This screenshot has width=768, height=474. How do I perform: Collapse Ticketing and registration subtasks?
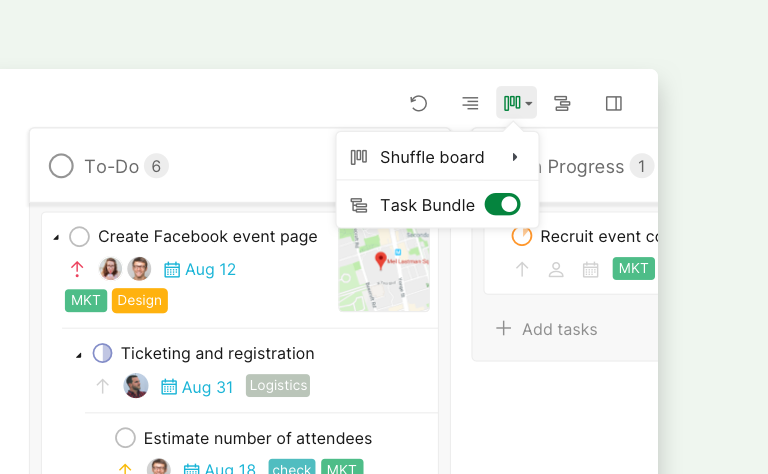click(78, 355)
